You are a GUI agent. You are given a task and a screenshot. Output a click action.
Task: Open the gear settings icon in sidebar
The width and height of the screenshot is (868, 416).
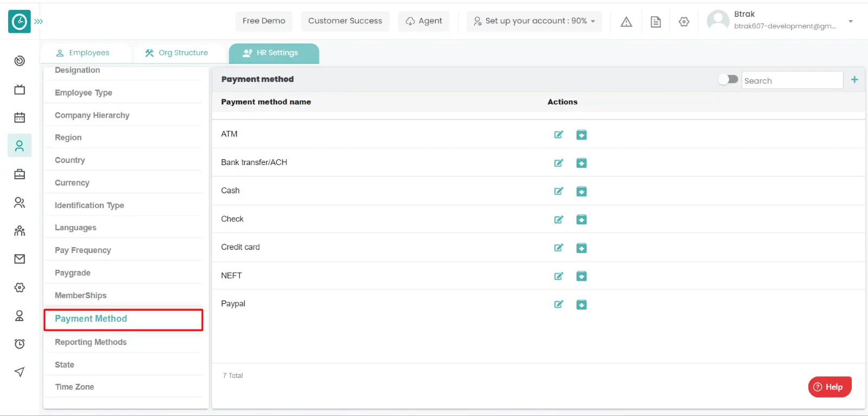pyautogui.click(x=20, y=287)
